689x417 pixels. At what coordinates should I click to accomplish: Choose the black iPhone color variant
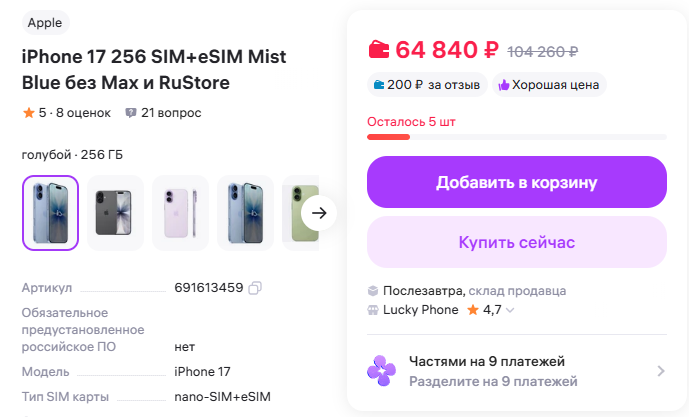click(115, 212)
